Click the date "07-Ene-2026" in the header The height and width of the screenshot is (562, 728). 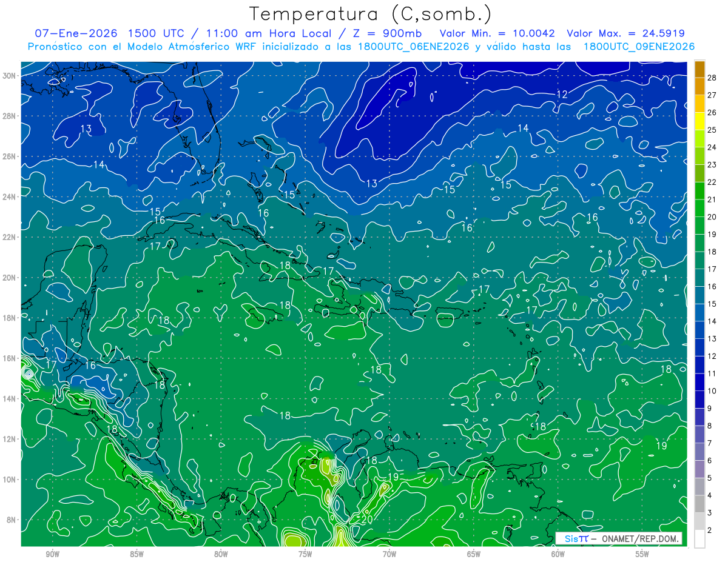click(x=76, y=33)
